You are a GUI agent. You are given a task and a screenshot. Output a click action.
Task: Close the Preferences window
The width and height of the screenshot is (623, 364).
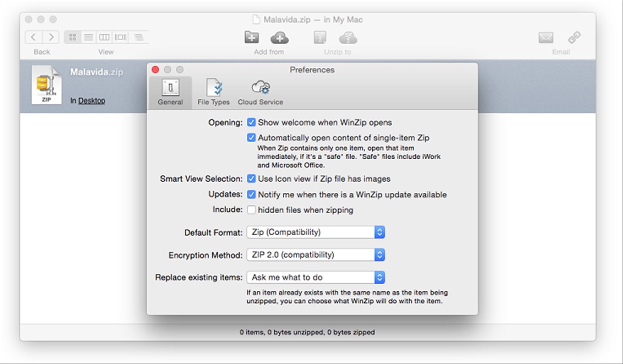[155, 69]
